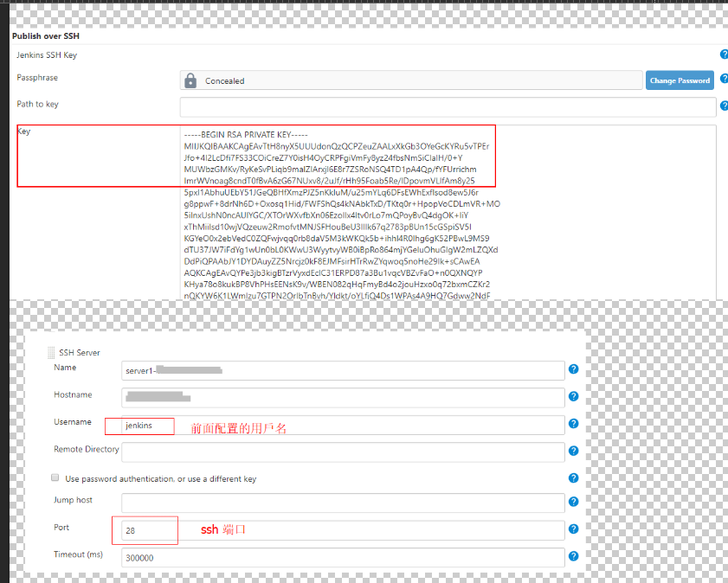Image resolution: width=728 pixels, height=583 pixels.
Task: Enable Use password authentication checkbox
Action: (55, 477)
